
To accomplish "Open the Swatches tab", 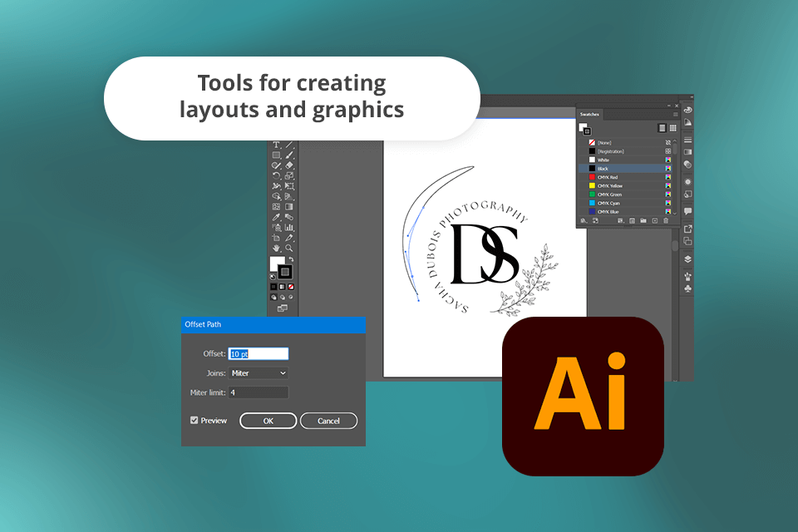I will pos(589,114).
